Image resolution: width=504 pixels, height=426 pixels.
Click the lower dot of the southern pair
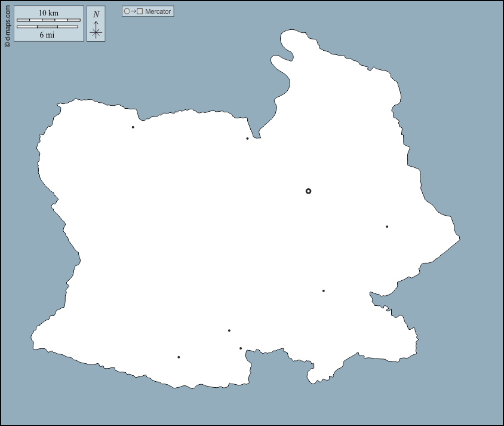click(241, 348)
